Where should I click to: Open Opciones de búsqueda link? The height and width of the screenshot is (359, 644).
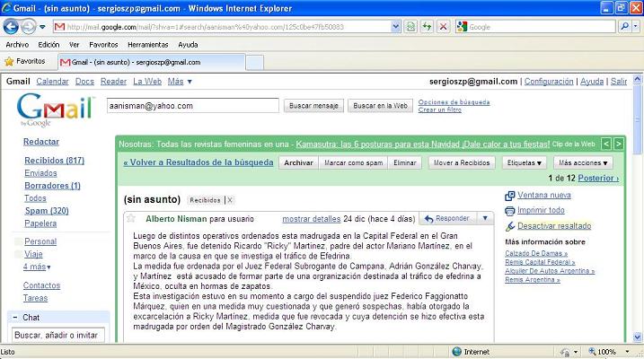click(x=454, y=102)
